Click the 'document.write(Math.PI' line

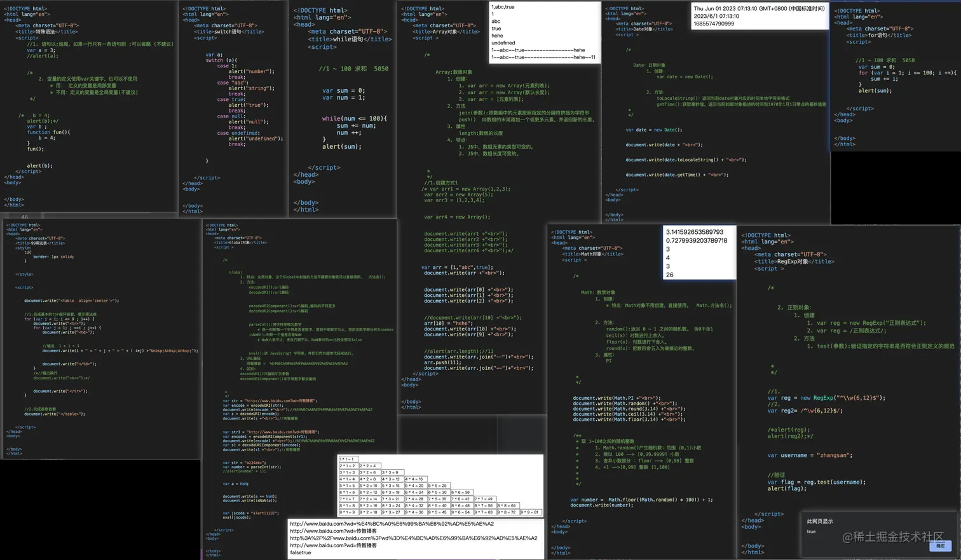click(x=616, y=398)
